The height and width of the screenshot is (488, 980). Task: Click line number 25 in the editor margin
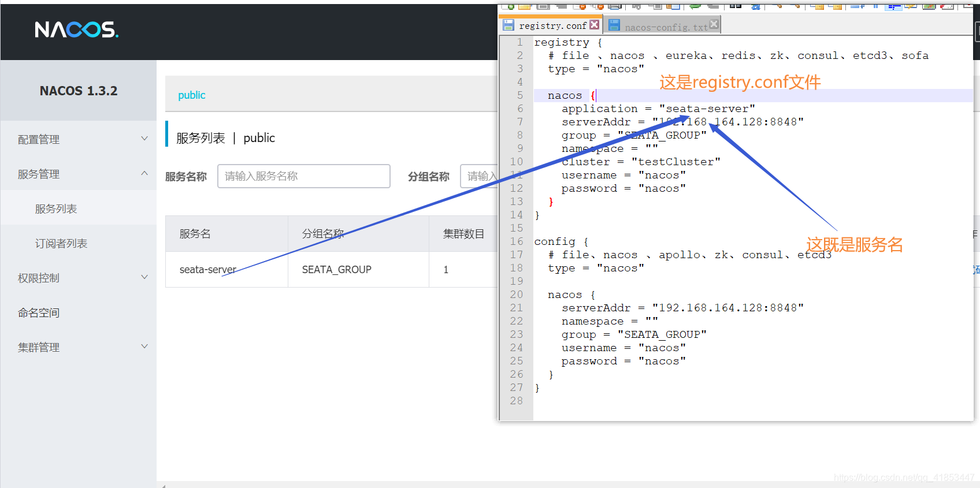pos(517,361)
